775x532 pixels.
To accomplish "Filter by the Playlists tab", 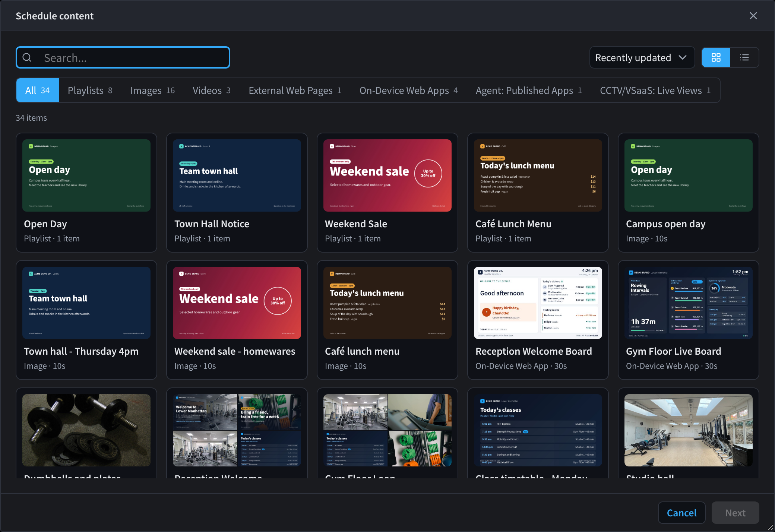I will (90, 90).
